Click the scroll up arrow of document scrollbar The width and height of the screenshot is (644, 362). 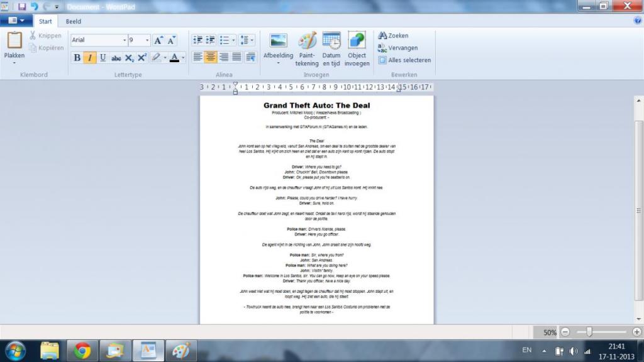pyautogui.click(x=639, y=101)
